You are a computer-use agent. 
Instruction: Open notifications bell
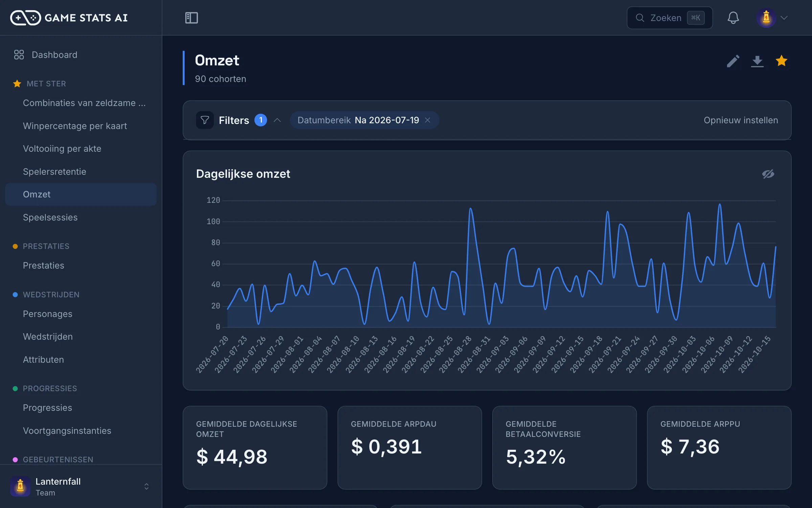[x=733, y=18]
